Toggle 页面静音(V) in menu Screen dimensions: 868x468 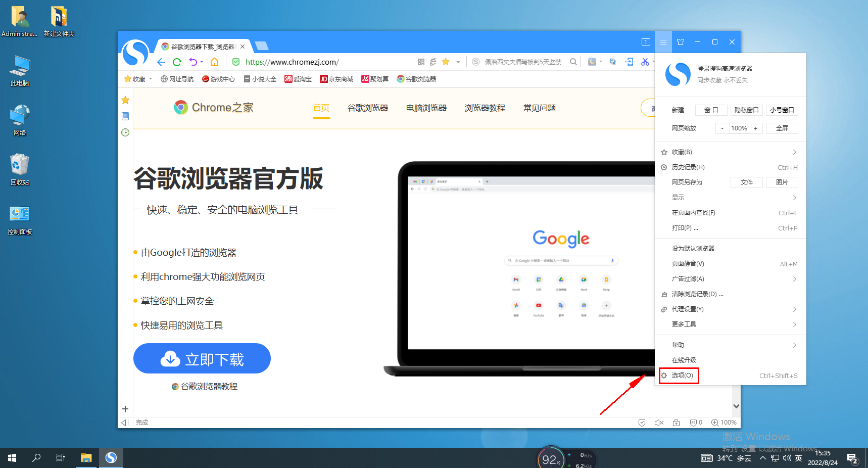click(x=731, y=264)
